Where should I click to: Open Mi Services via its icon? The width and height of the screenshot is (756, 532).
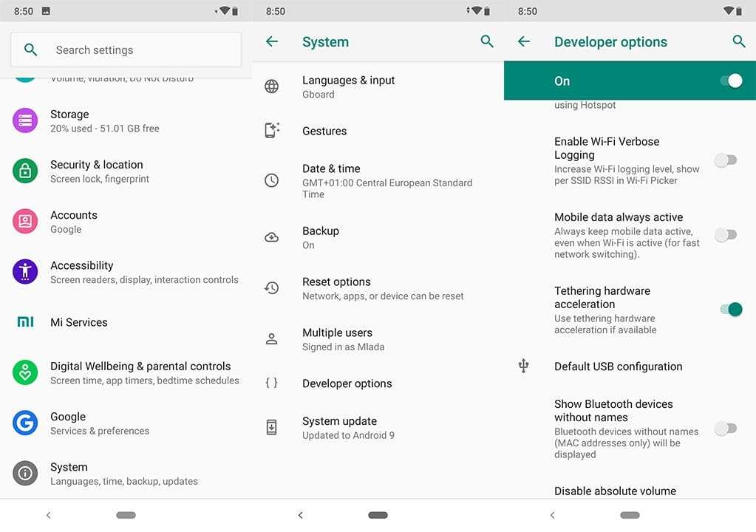coord(24,322)
